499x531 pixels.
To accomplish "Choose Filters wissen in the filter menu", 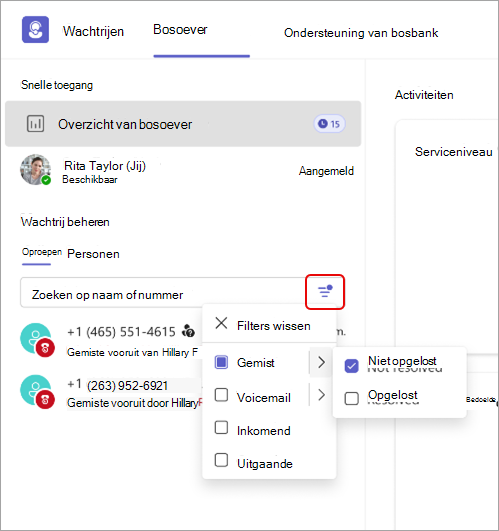I will [274, 325].
